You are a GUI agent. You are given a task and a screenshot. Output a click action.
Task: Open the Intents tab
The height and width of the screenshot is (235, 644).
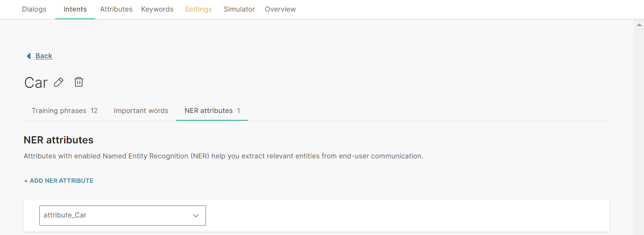75,9
